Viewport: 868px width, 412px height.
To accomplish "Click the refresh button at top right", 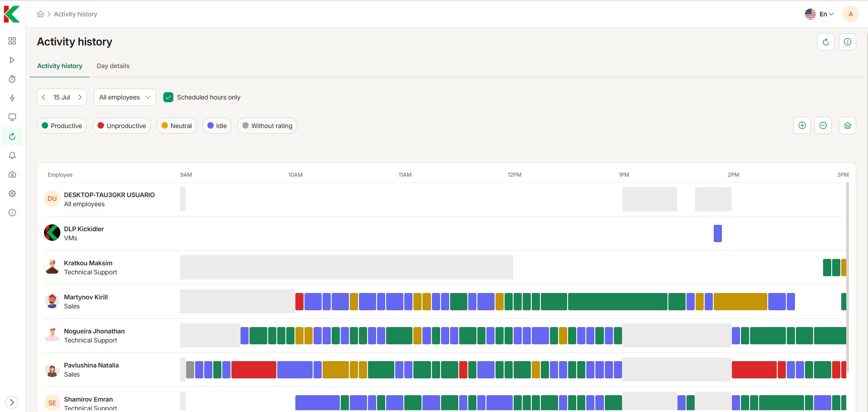I will [x=826, y=42].
